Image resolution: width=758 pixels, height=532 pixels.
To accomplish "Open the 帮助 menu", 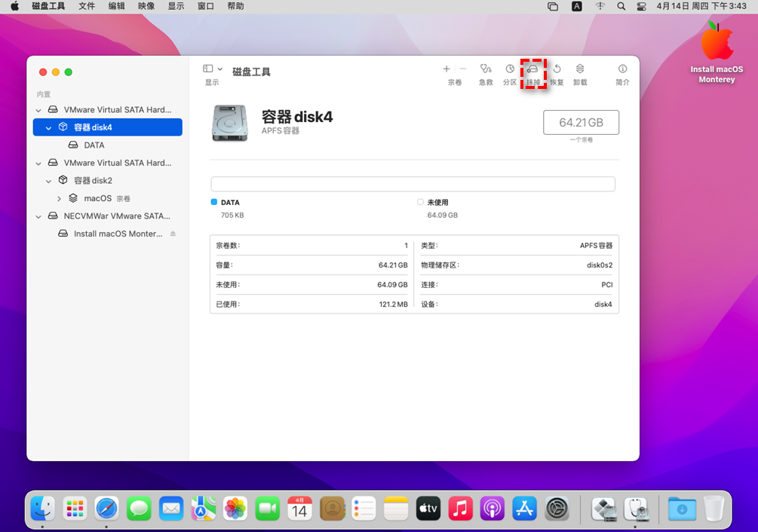I will [x=235, y=6].
